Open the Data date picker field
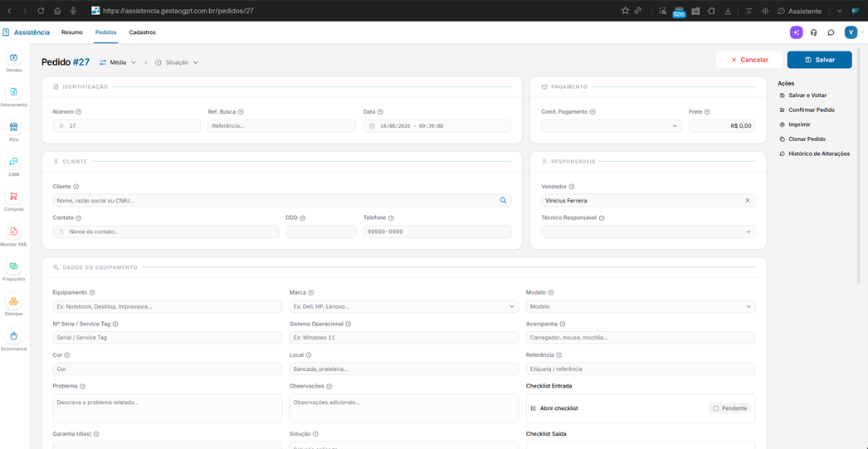 tap(436, 126)
